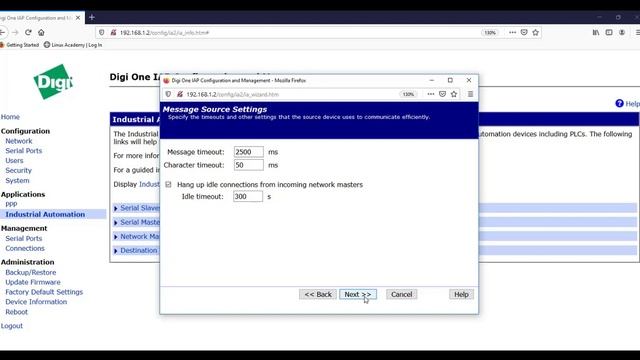
Task: Select Industrial Automation in sidebar
Action: coord(45,214)
